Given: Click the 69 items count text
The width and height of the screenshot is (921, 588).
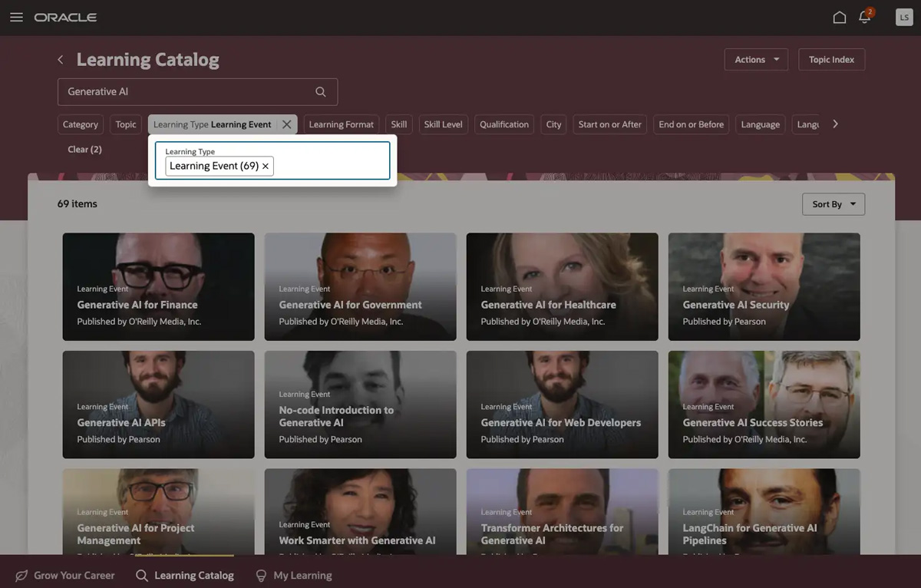Looking at the screenshot, I should tap(77, 204).
